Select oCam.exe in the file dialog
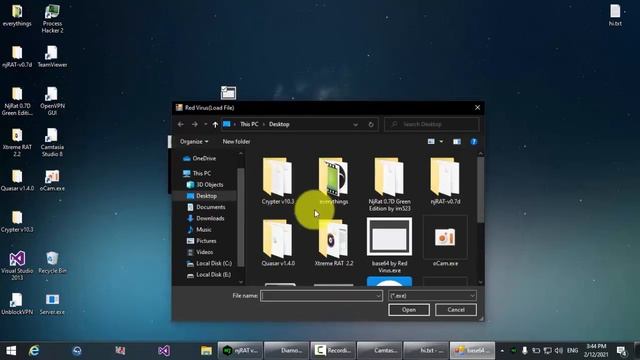 click(445, 242)
